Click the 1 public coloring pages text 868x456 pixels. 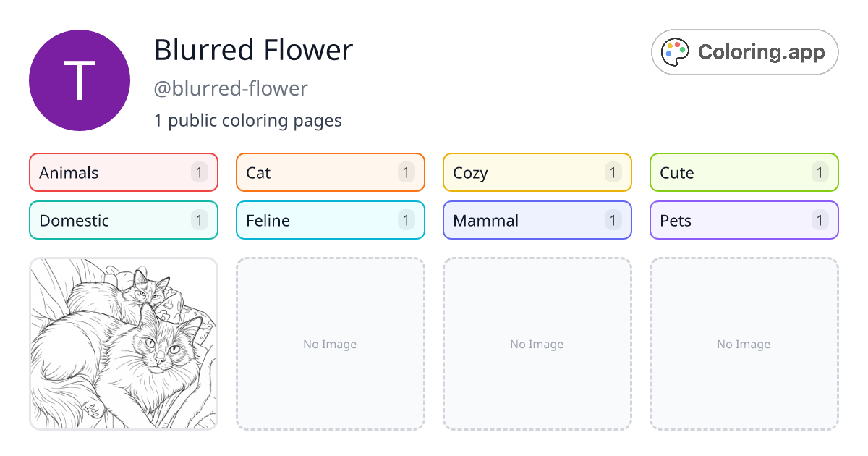[x=248, y=120]
